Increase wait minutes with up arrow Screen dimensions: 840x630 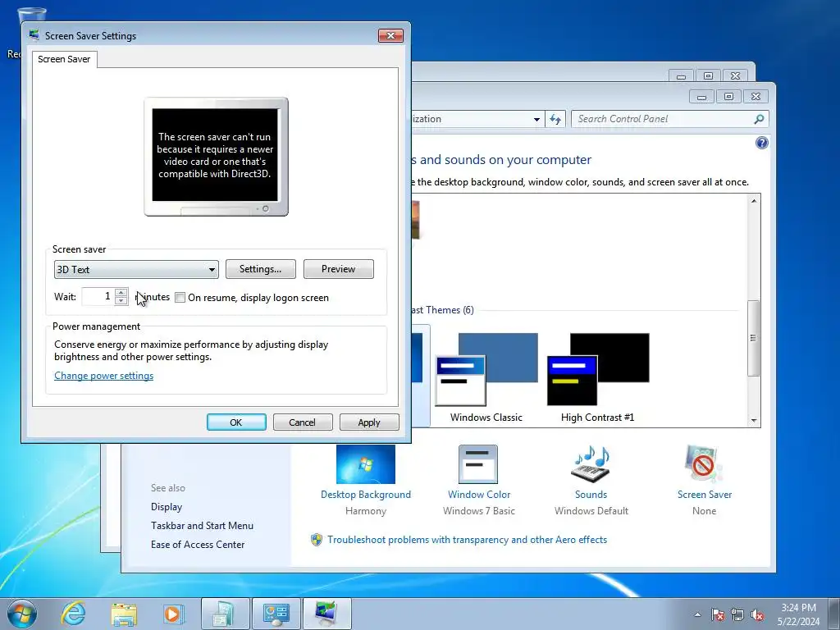[x=121, y=293]
